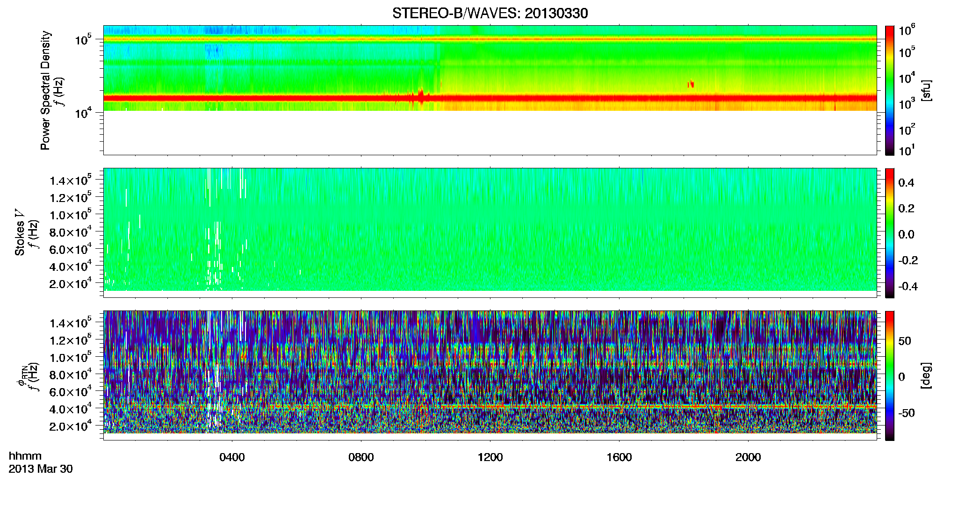Click the 2000 time axis label

pyautogui.click(x=748, y=457)
